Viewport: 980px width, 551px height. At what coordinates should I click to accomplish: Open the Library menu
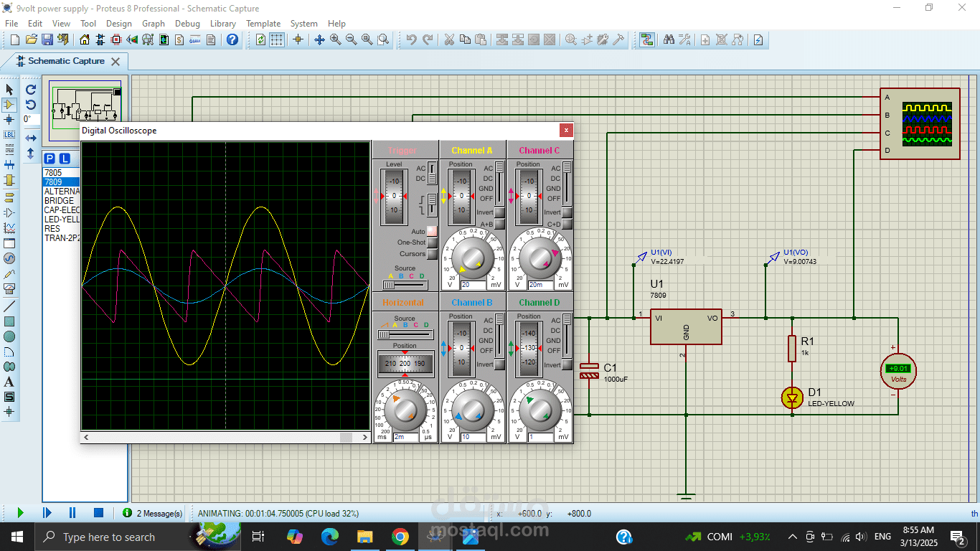[222, 23]
